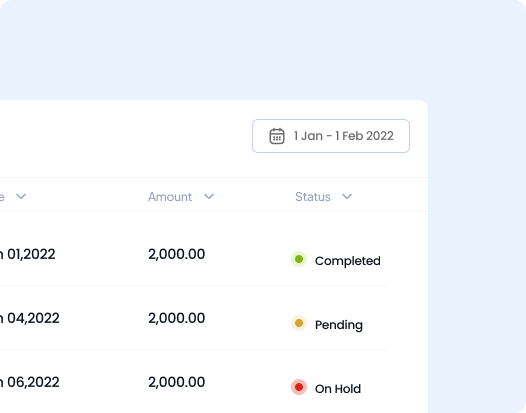Click the date range text 1 Jan - 1 Feb 2022
This screenshot has width=526, height=413.
click(344, 136)
